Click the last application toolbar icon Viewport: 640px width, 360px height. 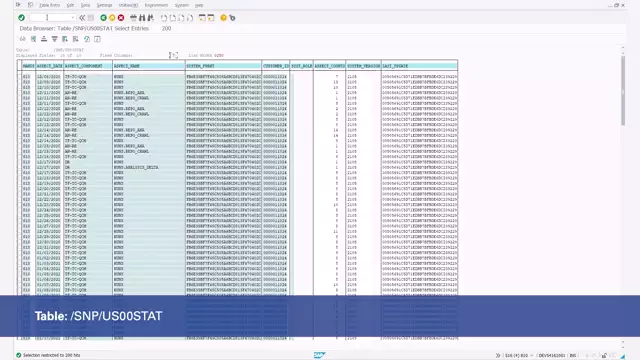97,39
